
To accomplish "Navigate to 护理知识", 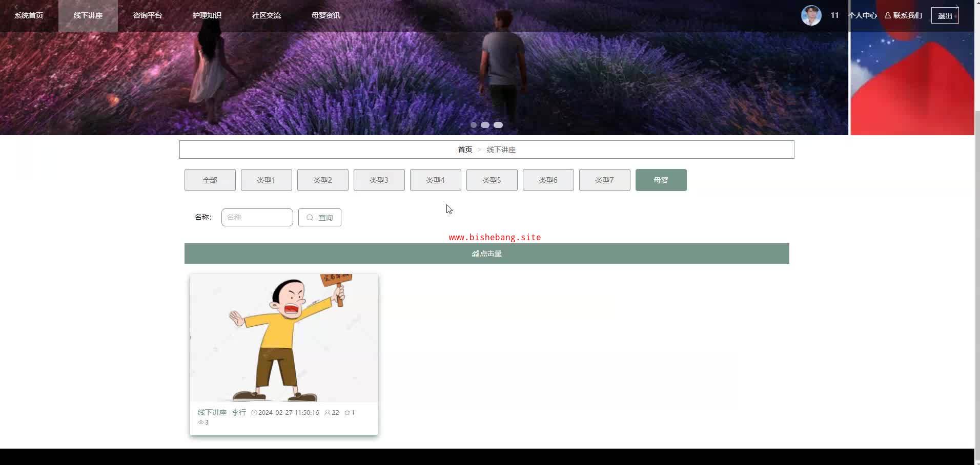I will 207,15.
